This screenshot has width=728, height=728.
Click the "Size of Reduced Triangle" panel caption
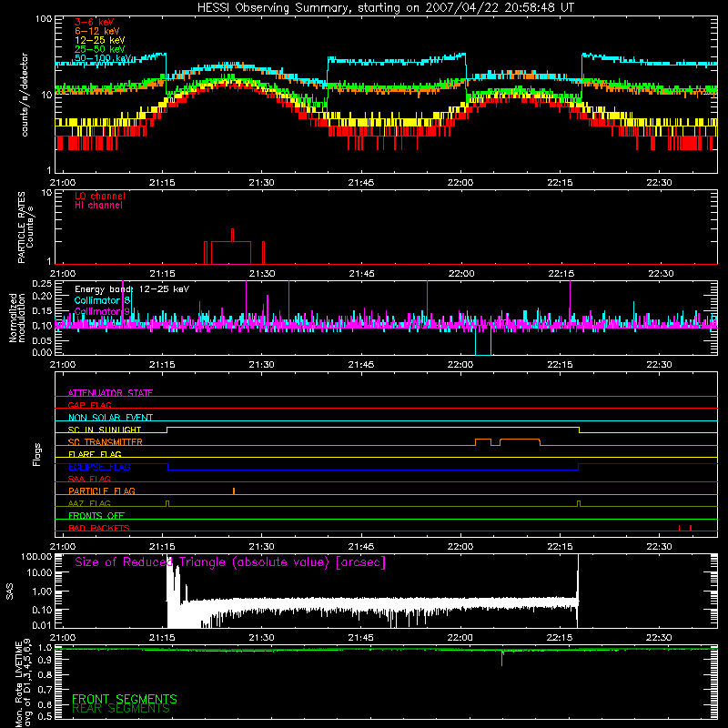tap(230, 562)
